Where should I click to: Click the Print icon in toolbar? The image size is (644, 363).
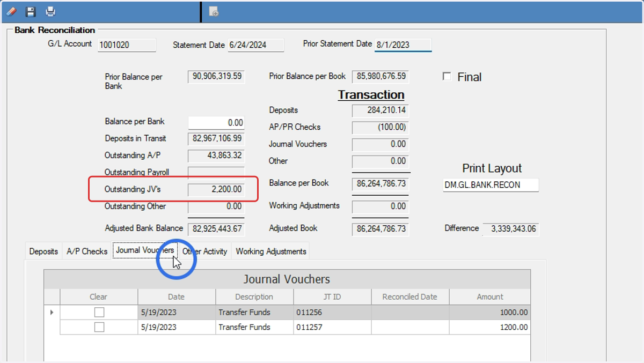(x=50, y=11)
